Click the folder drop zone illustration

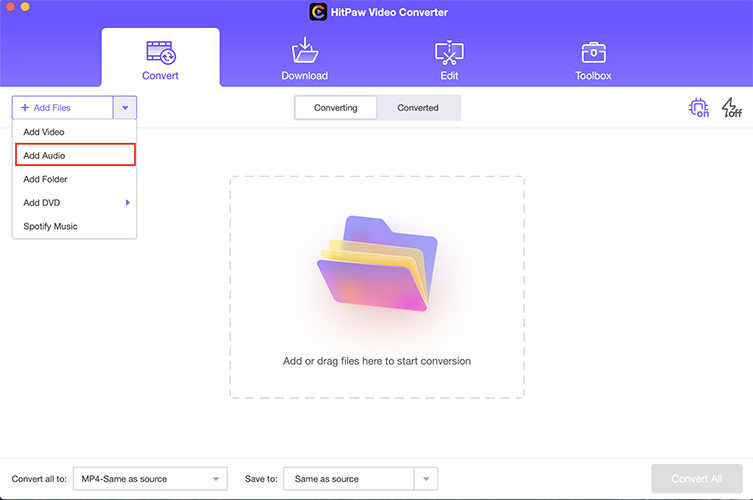377,263
